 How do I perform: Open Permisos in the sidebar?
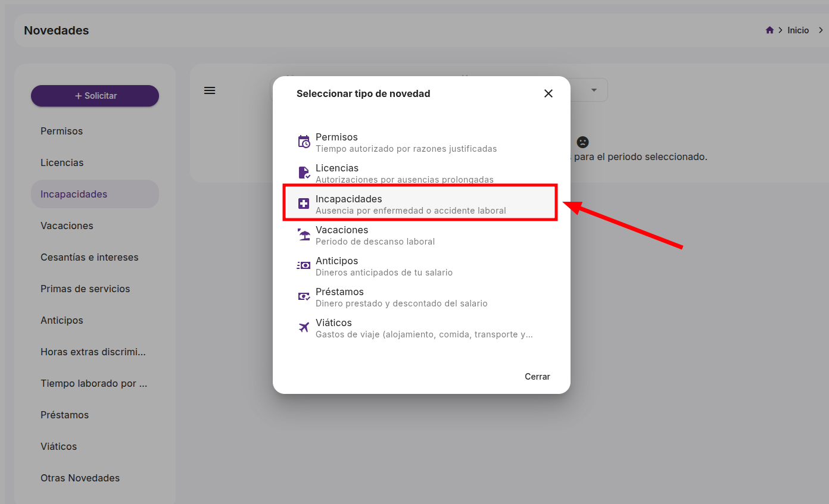pyautogui.click(x=95, y=131)
